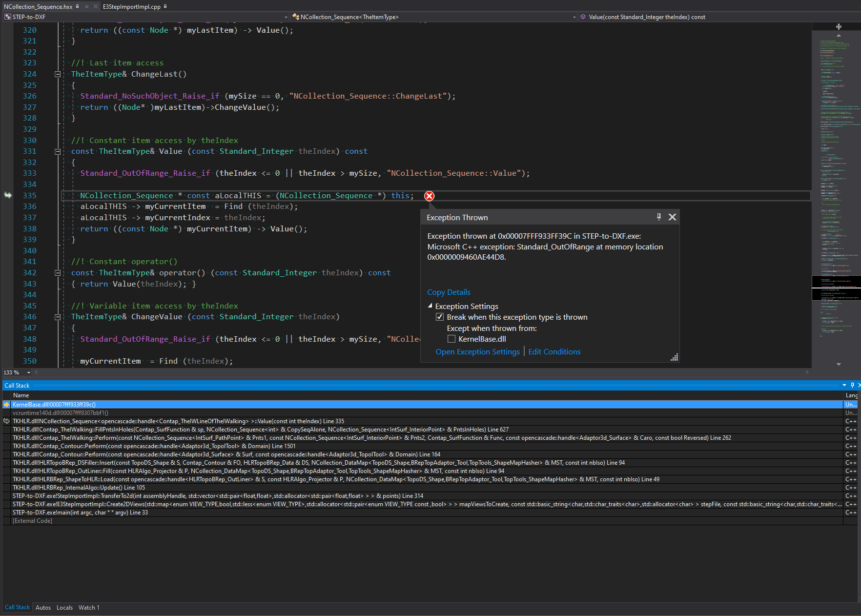Open the Locals tab
The height and width of the screenshot is (616, 861).
tap(64, 608)
